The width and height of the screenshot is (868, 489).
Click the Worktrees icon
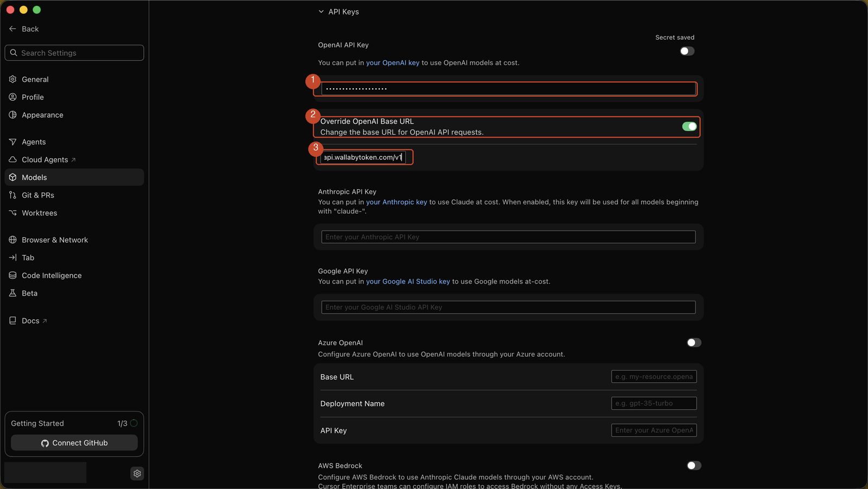[12, 213]
